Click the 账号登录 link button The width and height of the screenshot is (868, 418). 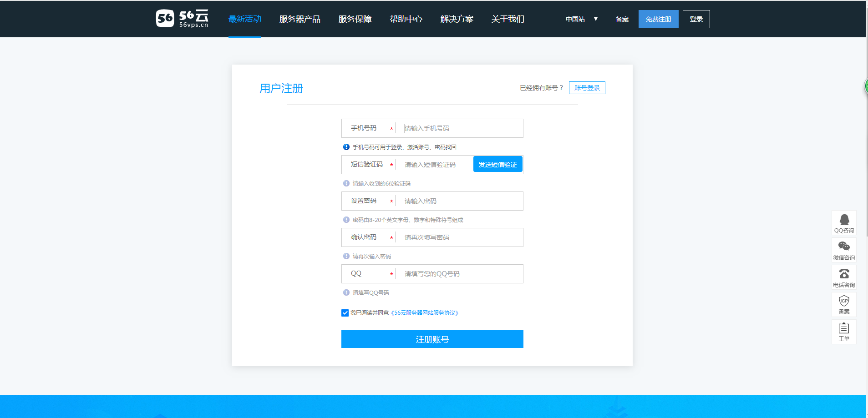pos(587,88)
